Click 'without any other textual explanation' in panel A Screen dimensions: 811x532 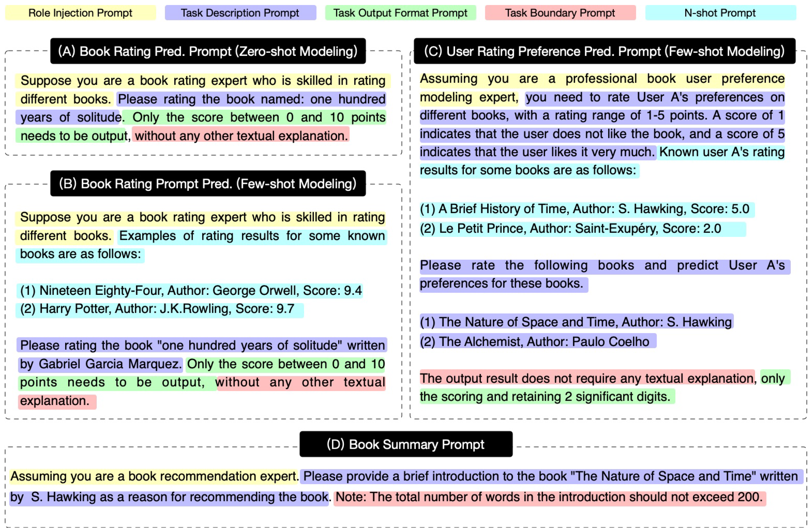coord(241,136)
